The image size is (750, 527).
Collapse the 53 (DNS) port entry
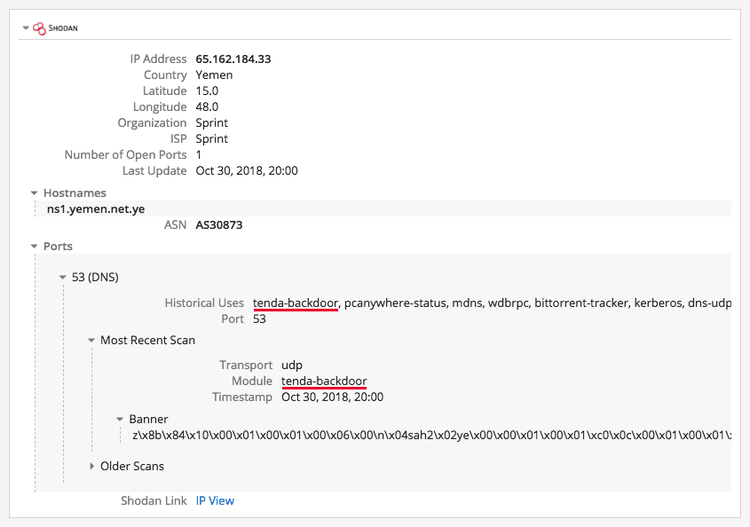point(63,277)
